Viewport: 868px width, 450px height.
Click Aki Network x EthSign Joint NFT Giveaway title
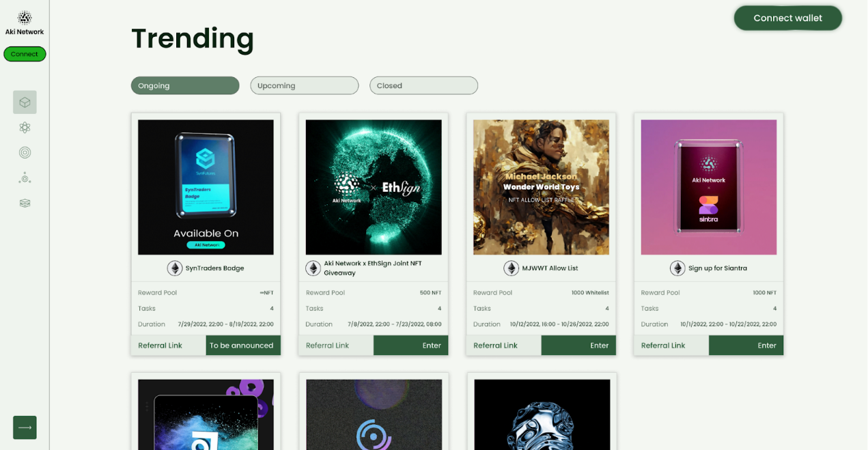pos(373,268)
